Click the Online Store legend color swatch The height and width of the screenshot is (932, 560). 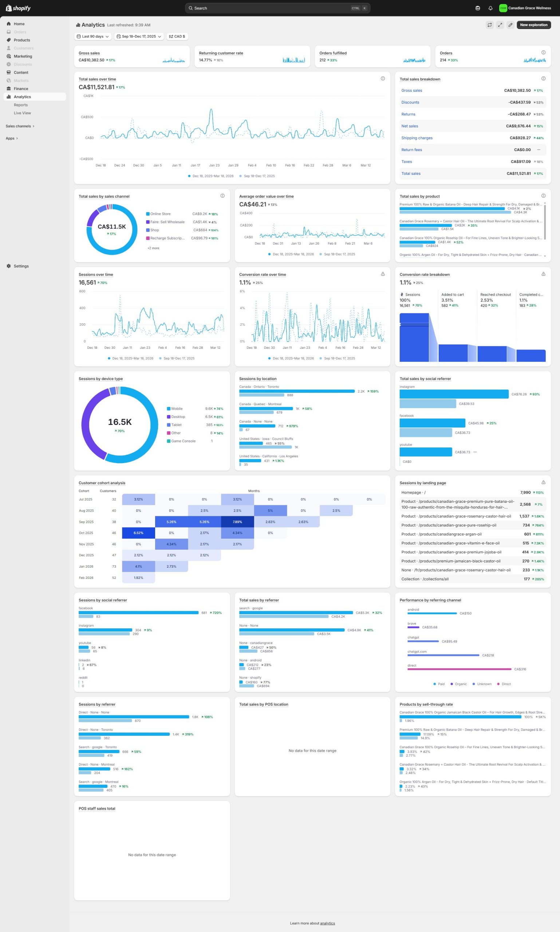[x=148, y=214]
